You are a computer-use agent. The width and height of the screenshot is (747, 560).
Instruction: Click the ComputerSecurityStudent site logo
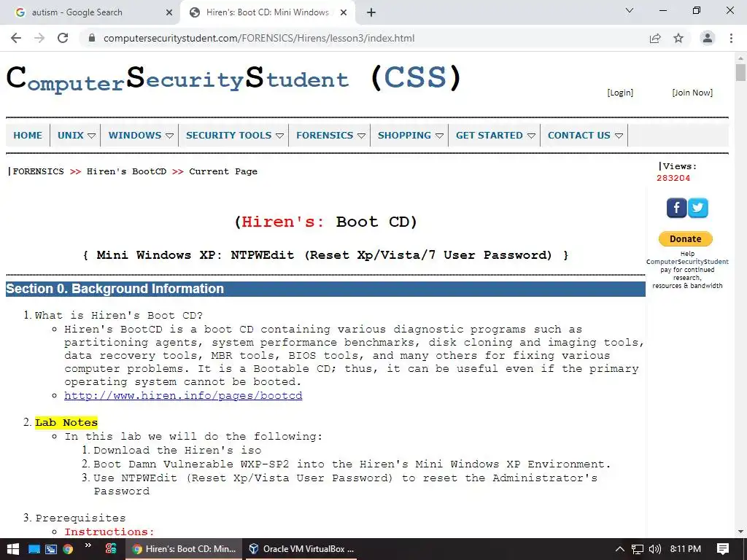(x=233, y=79)
